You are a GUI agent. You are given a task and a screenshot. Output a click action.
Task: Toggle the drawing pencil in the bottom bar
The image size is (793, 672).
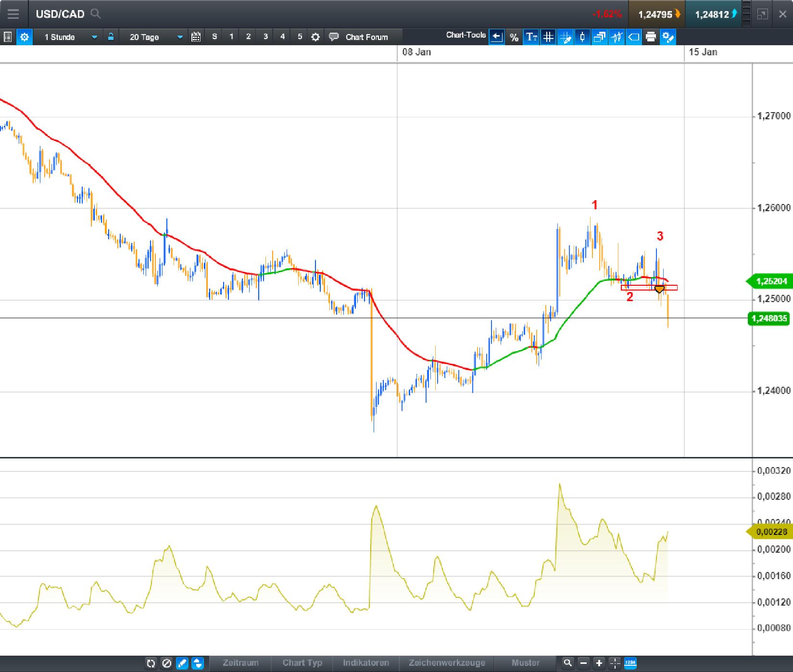coord(182,663)
